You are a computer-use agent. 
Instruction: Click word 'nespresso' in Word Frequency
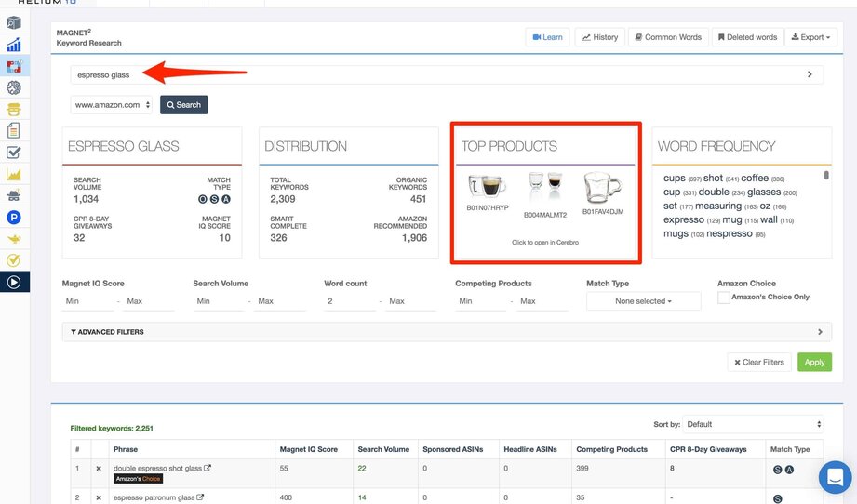coord(730,233)
